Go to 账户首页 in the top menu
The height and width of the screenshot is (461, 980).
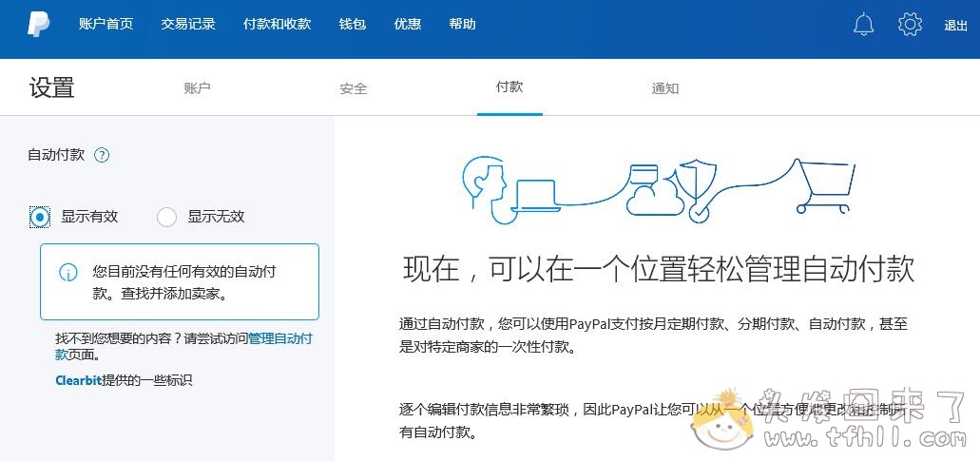pyautogui.click(x=106, y=25)
